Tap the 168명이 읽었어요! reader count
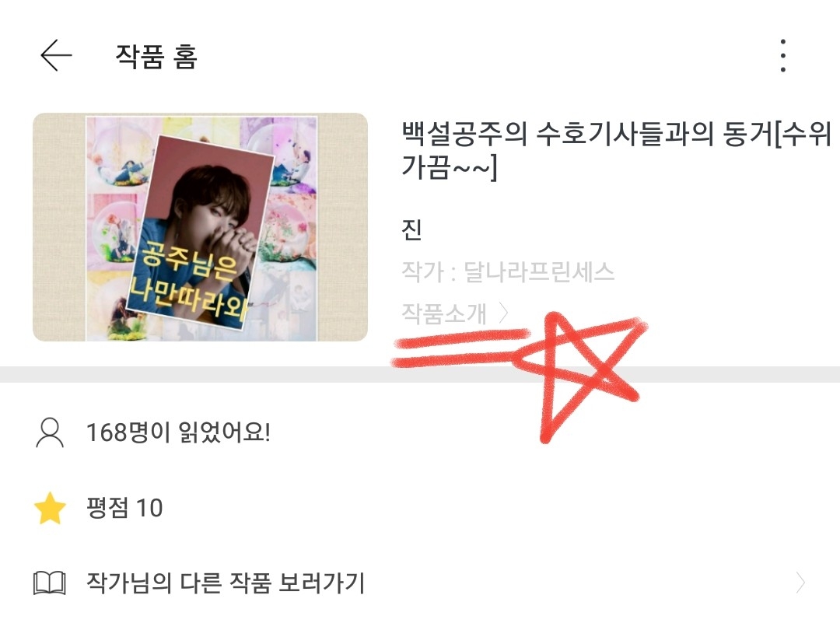Screen dimensions: 840x630 pyautogui.click(x=178, y=432)
